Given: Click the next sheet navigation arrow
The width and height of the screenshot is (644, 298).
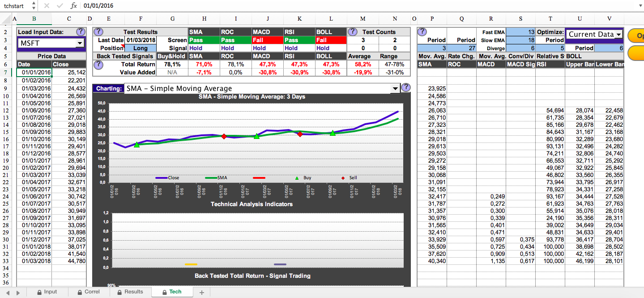Looking at the screenshot, I should [18, 292].
